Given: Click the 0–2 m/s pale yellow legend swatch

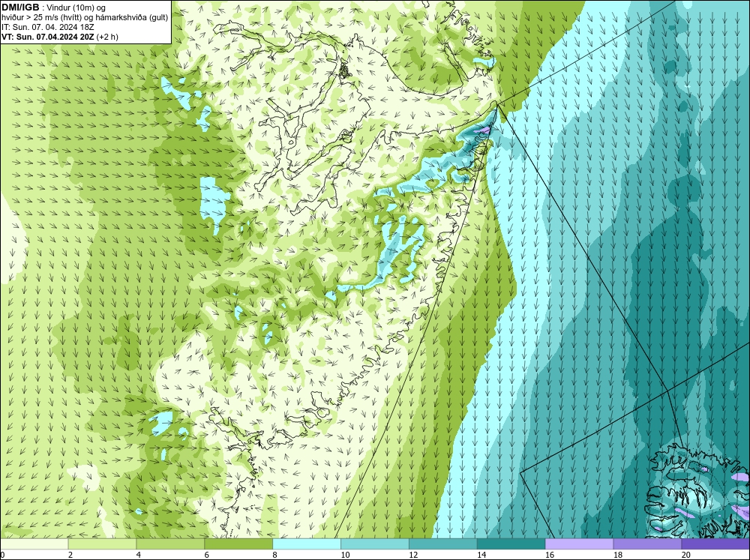Looking at the screenshot, I should [34, 544].
